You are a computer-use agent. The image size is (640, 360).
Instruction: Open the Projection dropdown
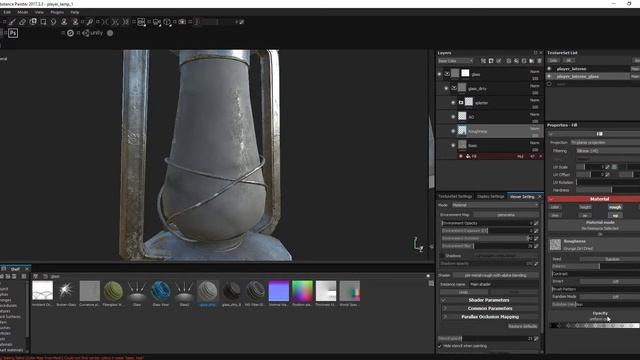pos(605,142)
